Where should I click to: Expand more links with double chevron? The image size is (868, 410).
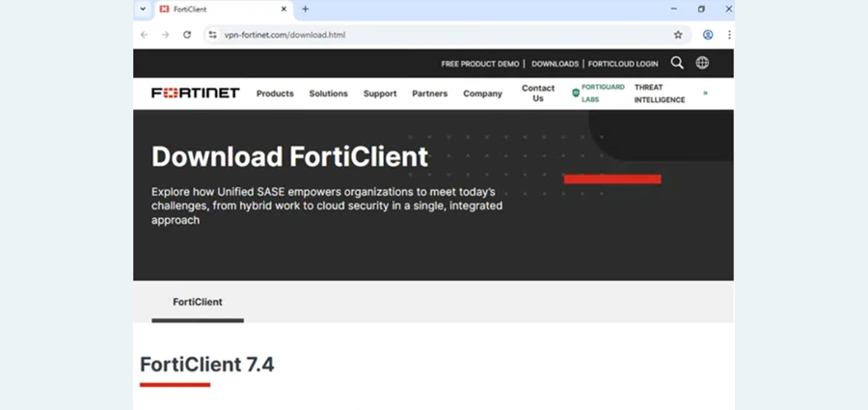tap(705, 93)
